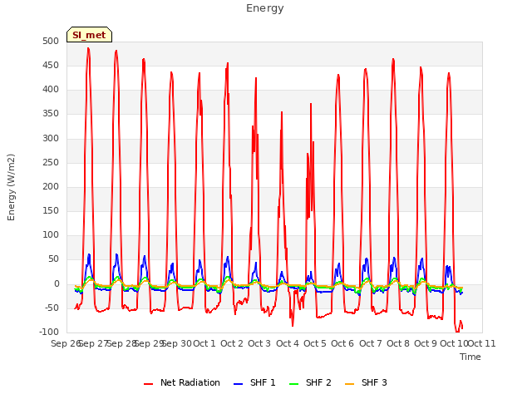Viewport: 532px width, 399px height.
Task: Click the Oct 8 x-axis date label
Action: click(x=398, y=343)
